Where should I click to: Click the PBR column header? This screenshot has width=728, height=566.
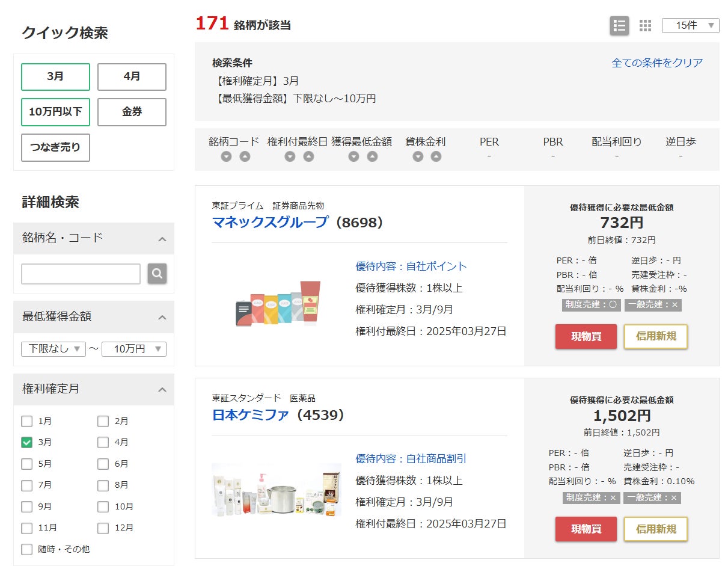point(553,142)
